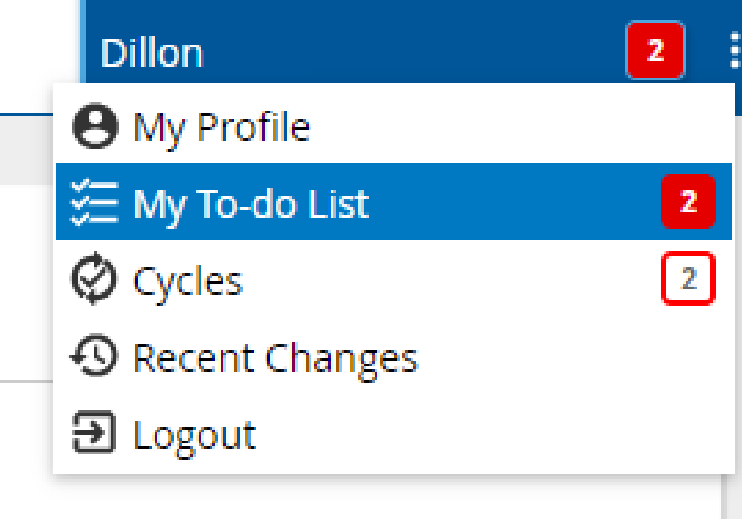Open the Cycles menu entry

pos(188,281)
